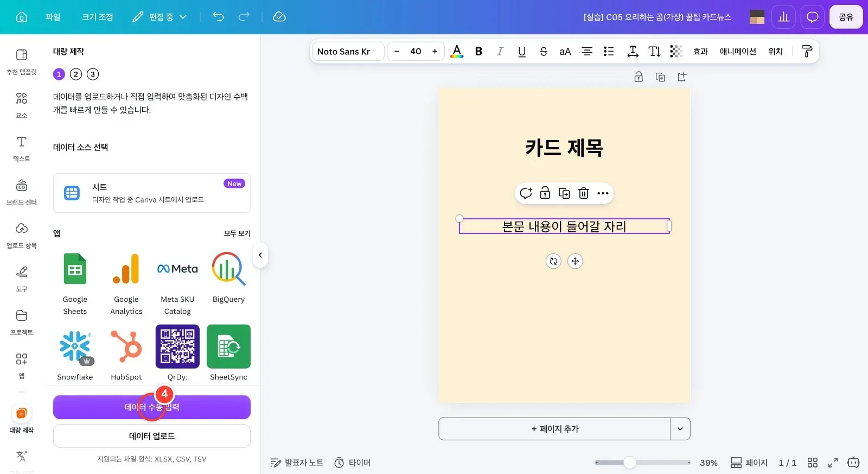
Task: Open the 애니메이션 options
Action: [x=738, y=52]
